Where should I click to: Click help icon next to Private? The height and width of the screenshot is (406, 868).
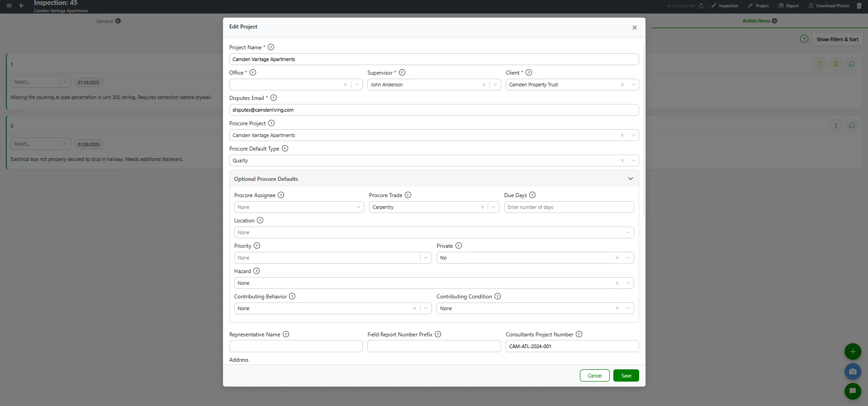(x=459, y=245)
